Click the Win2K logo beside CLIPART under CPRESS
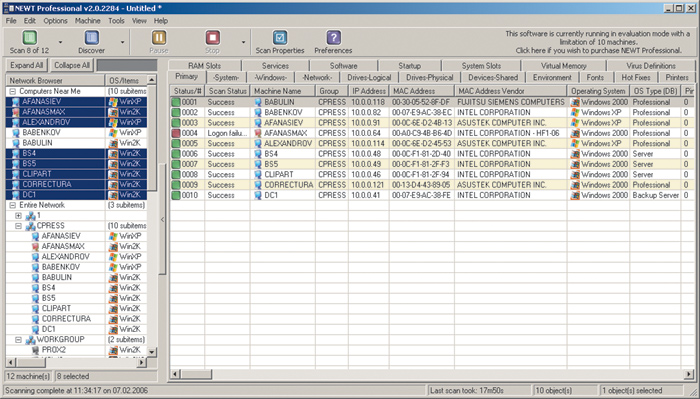 pos(113,308)
